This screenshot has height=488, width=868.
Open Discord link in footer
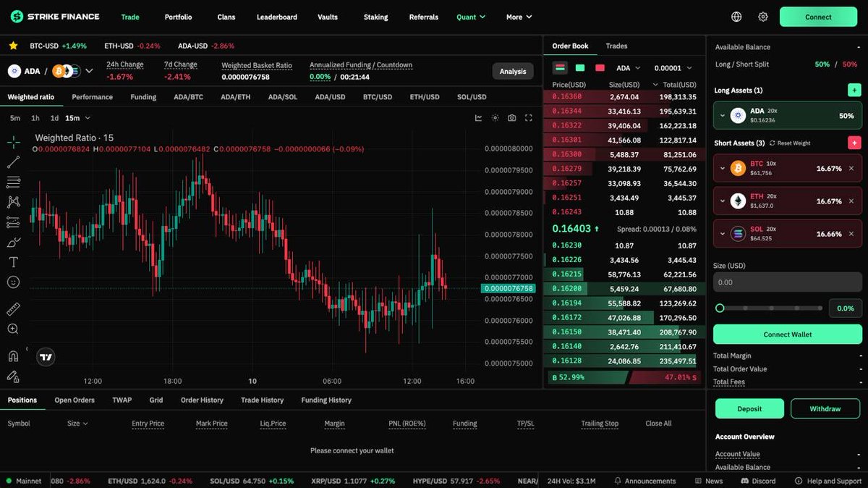[x=757, y=481]
